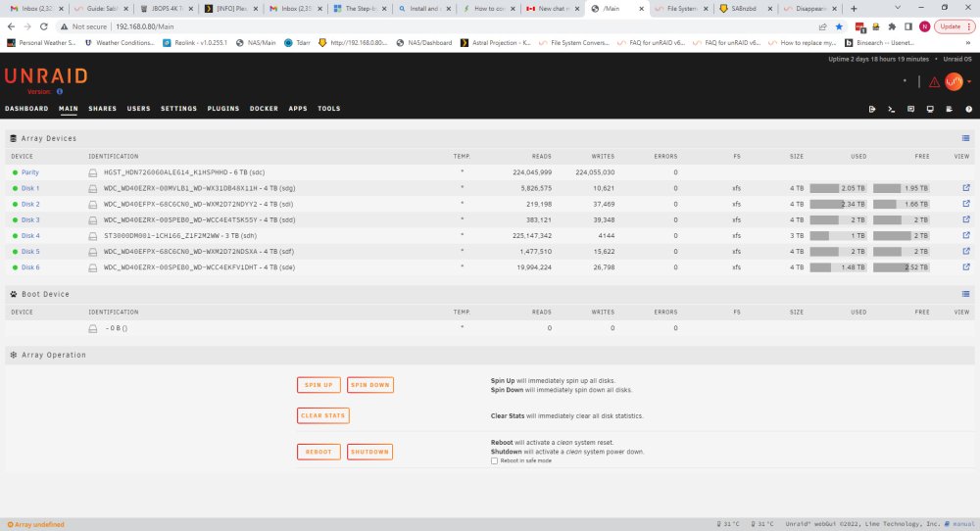The width and height of the screenshot is (980, 531).
Task: Click Disk 1 used space bar
Action: point(838,188)
